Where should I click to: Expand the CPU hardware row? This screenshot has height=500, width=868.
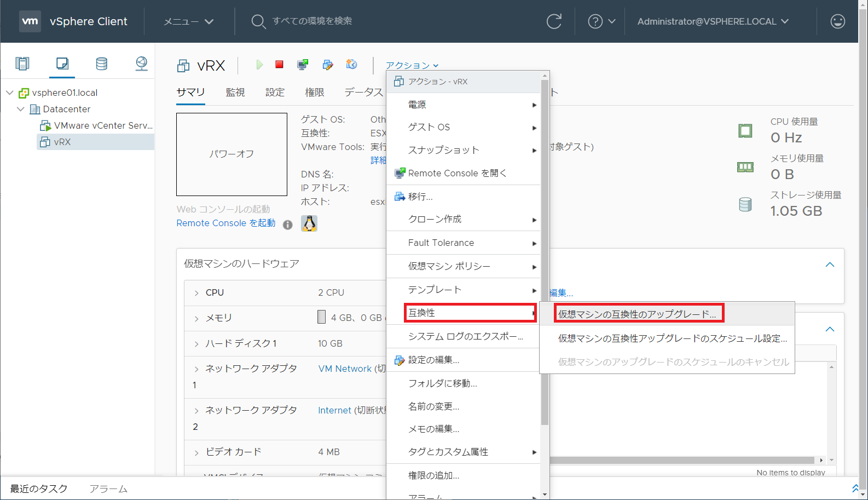coord(196,293)
